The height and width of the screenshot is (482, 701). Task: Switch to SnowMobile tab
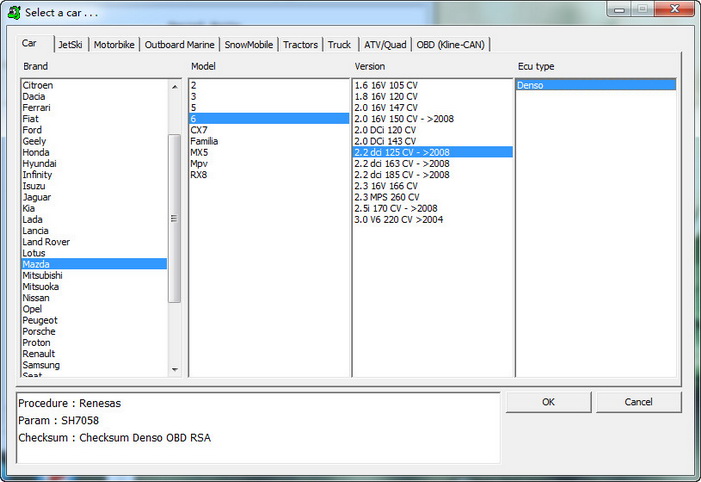249,45
